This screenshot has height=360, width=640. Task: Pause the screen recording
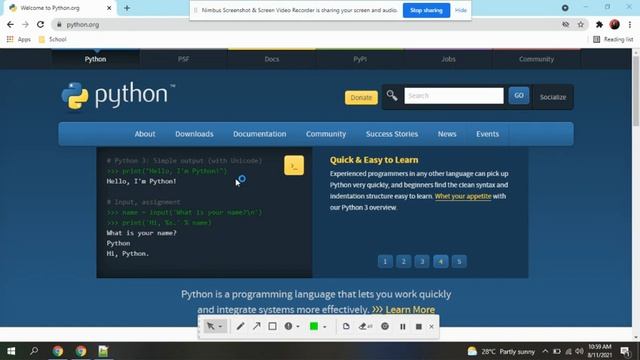pyautogui.click(x=402, y=326)
